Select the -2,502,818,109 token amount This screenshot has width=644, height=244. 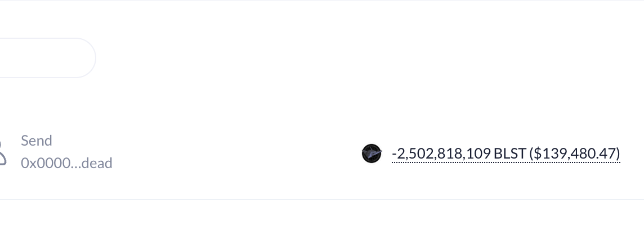pos(441,153)
